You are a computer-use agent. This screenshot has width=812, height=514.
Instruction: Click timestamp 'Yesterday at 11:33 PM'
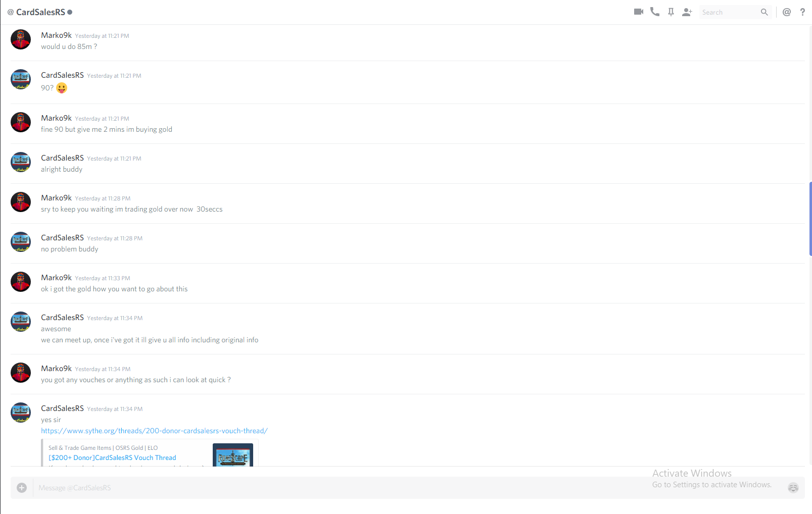pos(103,278)
